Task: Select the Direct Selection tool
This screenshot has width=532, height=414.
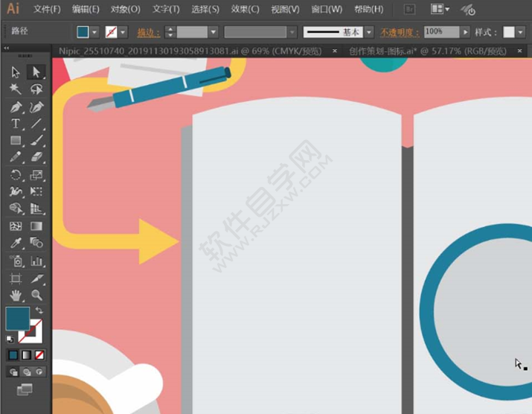Action: point(36,72)
